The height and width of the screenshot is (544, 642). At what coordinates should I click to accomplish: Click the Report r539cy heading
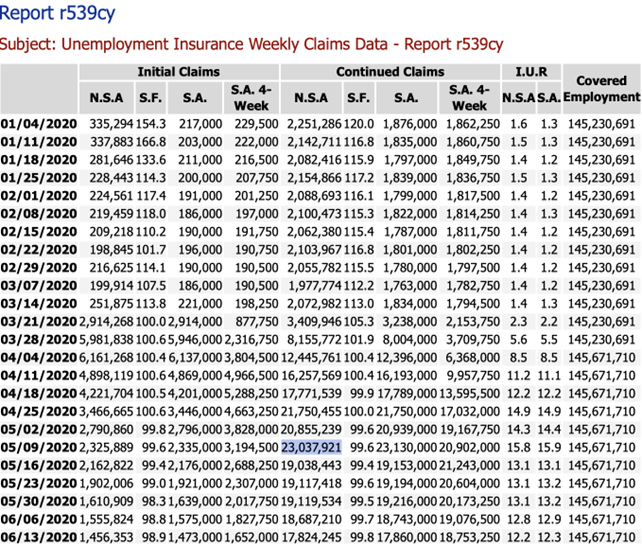click(x=57, y=13)
